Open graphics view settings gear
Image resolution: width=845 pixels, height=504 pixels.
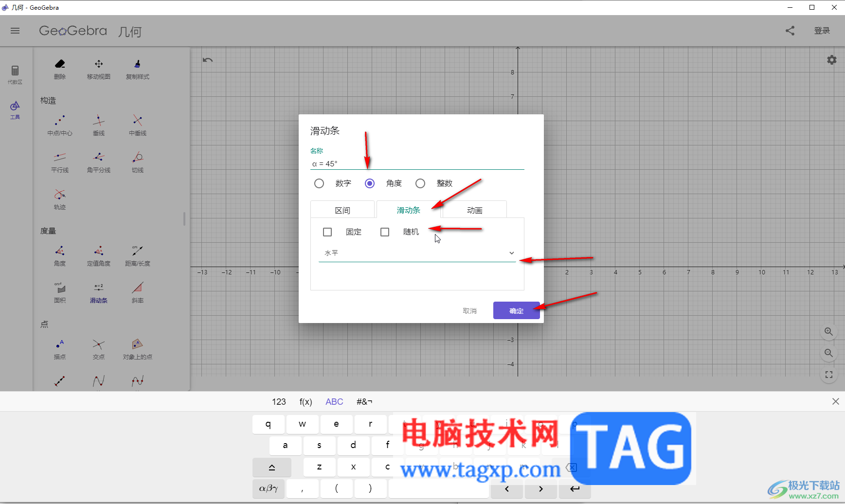(x=832, y=60)
